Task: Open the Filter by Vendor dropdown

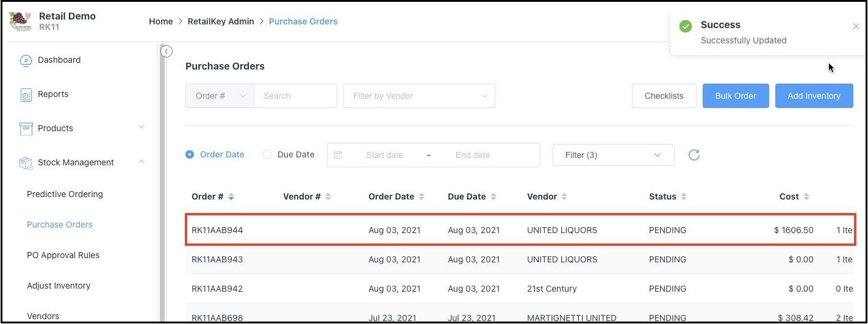Action: 419,96
